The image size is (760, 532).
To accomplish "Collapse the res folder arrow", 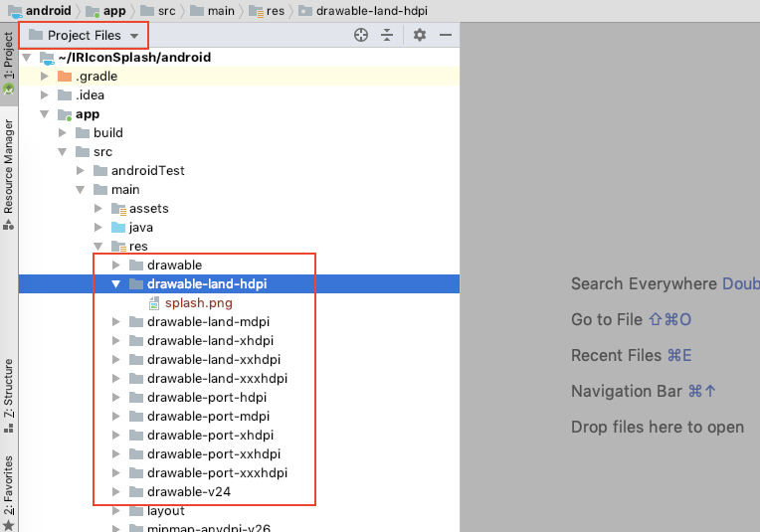I will coord(98,247).
